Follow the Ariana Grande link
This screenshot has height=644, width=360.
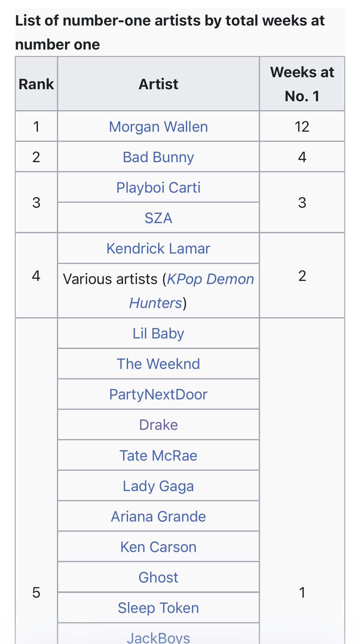tap(158, 517)
